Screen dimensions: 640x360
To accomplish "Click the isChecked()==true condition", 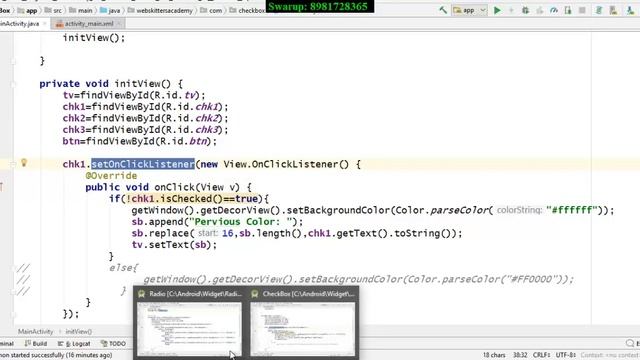I will point(192,199).
